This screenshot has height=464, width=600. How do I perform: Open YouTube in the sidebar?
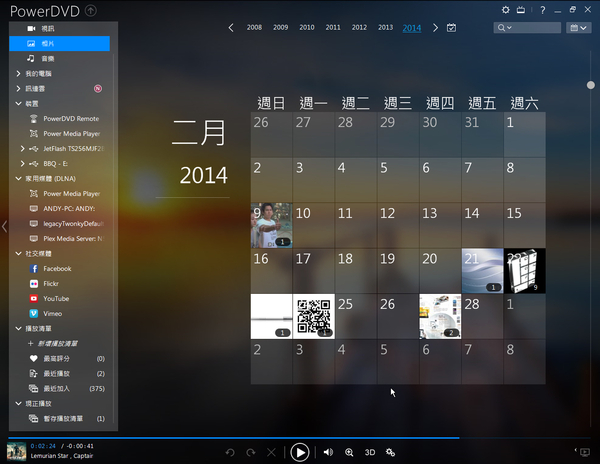click(55, 299)
